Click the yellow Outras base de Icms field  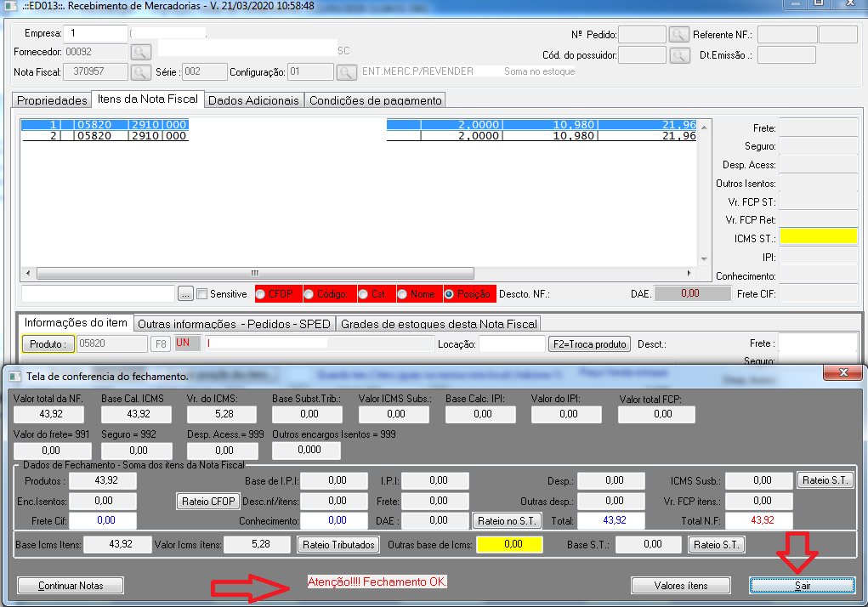click(509, 544)
